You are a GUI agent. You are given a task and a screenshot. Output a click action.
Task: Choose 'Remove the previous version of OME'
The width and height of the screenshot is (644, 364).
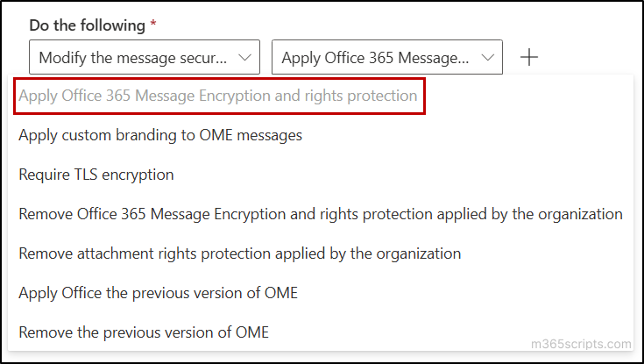point(144,332)
